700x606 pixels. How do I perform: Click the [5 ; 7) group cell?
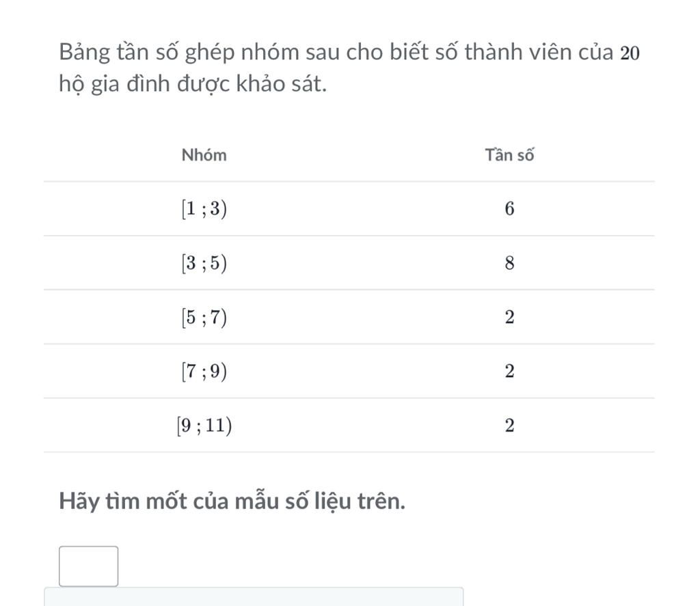coord(204,318)
